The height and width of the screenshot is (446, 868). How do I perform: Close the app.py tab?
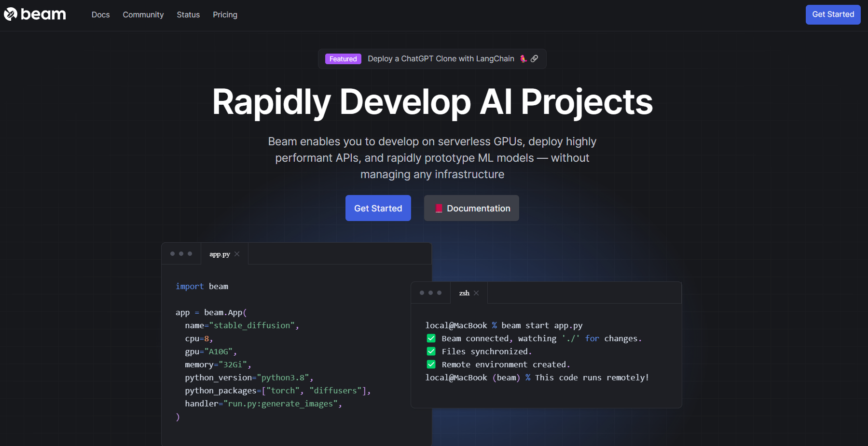click(x=237, y=253)
